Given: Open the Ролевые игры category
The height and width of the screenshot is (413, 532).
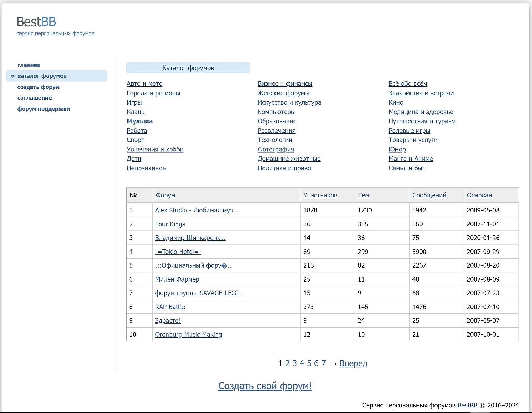Looking at the screenshot, I should [409, 131].
